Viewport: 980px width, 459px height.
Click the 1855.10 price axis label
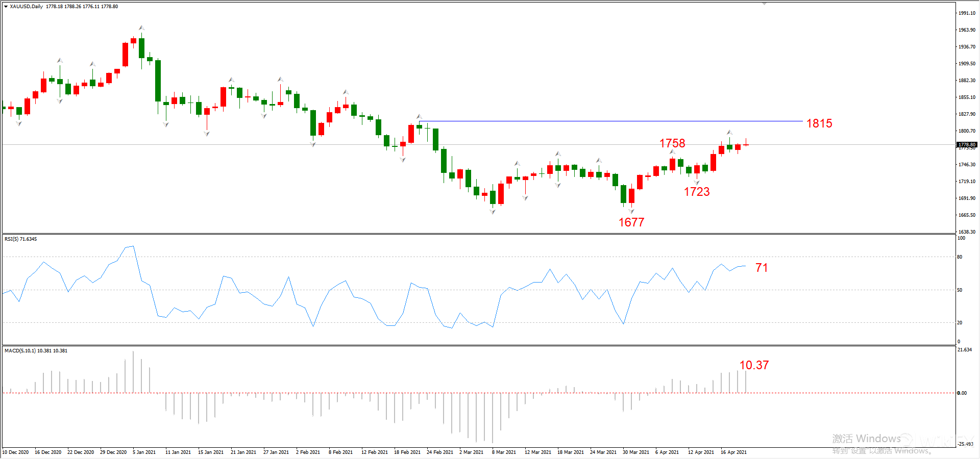tap(967, 97)
